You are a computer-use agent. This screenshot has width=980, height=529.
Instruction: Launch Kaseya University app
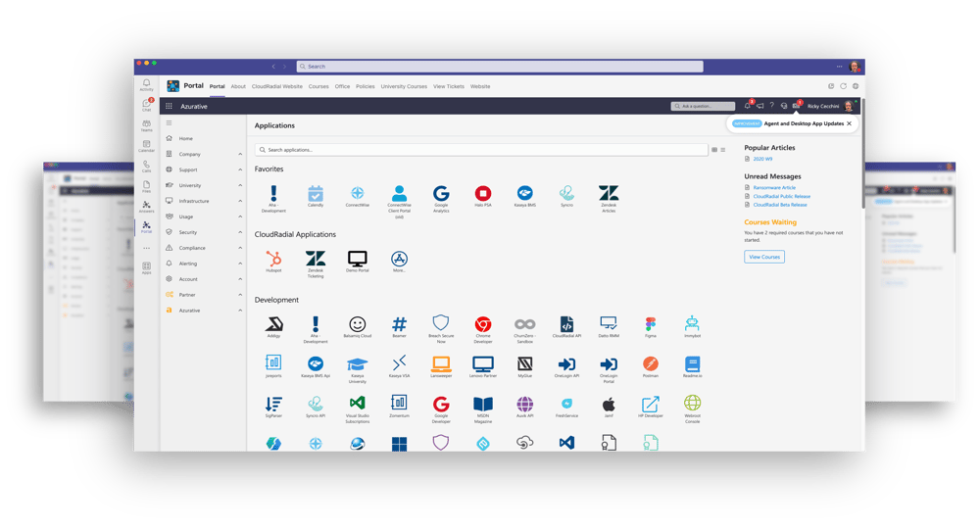click(358, 369)
